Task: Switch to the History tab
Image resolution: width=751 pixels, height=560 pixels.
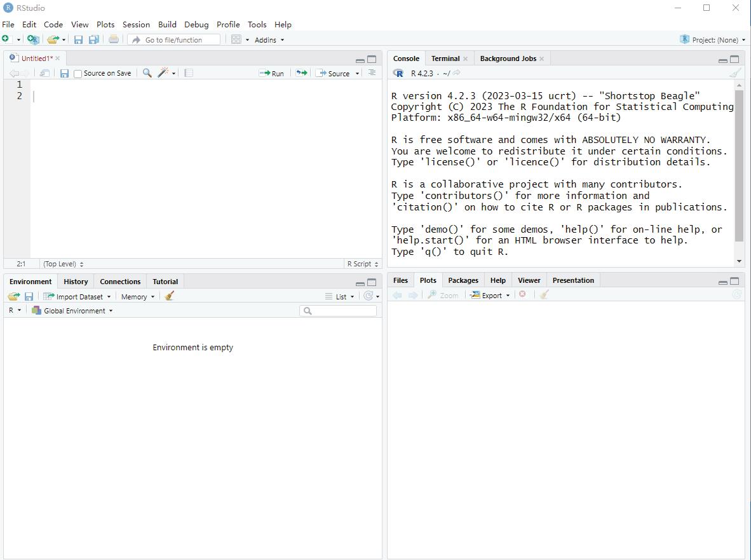Action: [x=76, y=282]
